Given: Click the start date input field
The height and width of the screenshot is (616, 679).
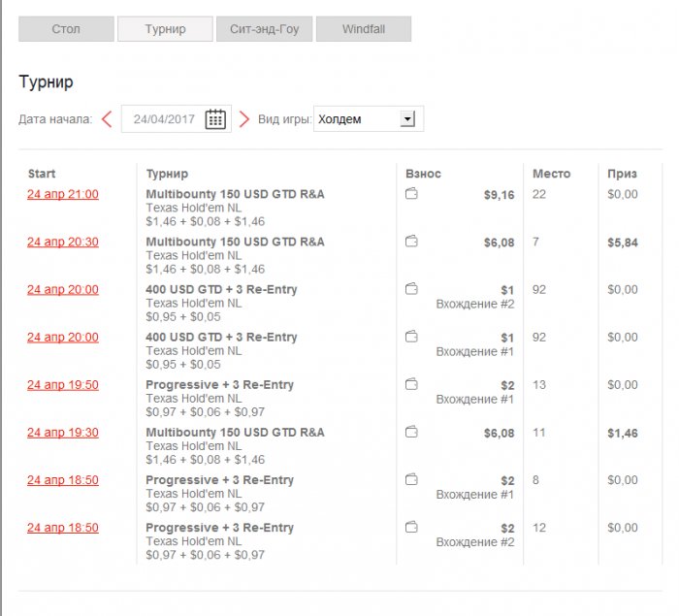Looking at the screenshot, I should [x=164, y=119].
